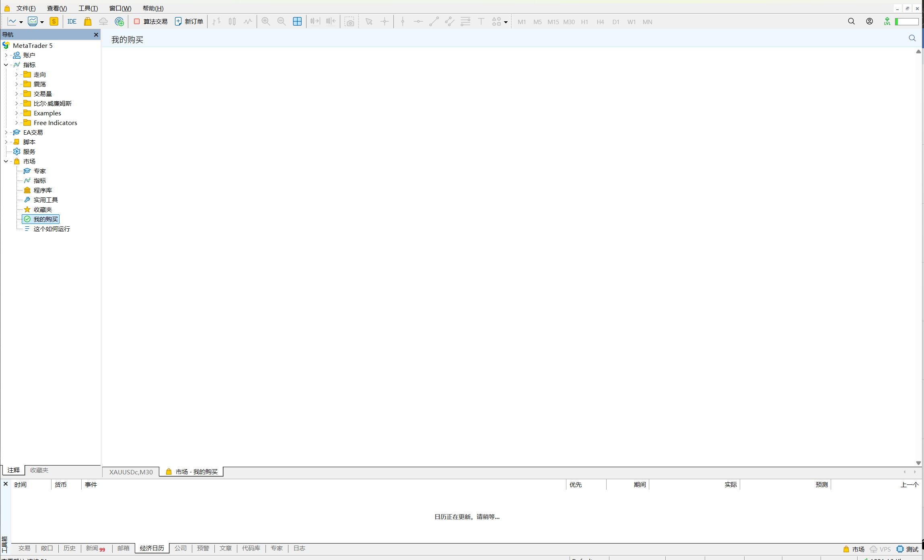
Task: Select the crosshair cursor tool
Action: 385,22
